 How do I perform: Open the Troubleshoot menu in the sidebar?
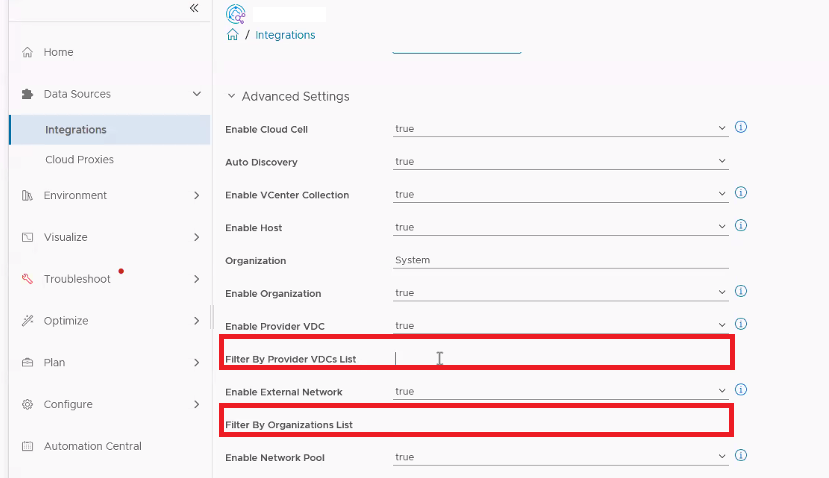tap(77, 279)
